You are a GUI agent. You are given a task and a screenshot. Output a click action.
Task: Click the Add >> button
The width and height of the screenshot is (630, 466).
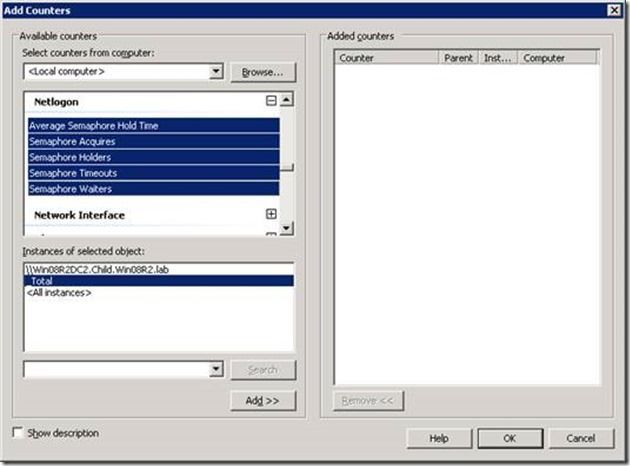[263, 401]
